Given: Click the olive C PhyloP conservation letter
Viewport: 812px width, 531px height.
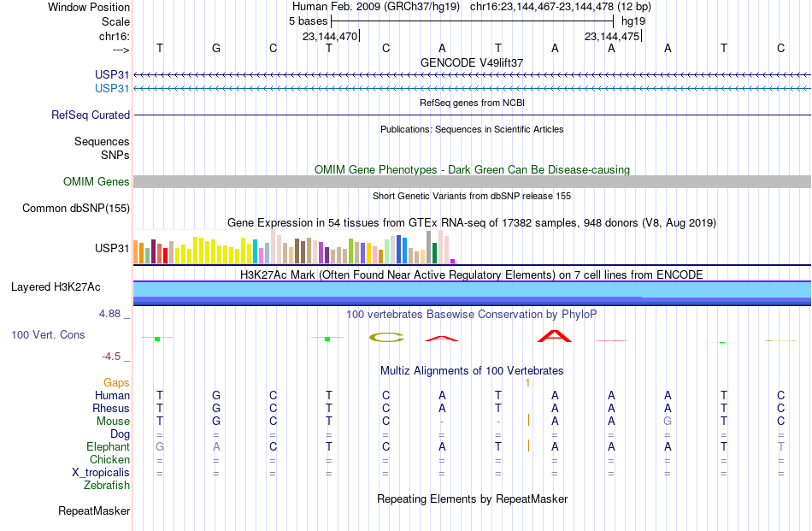Looking at the screenshot, I should point(386,338).
